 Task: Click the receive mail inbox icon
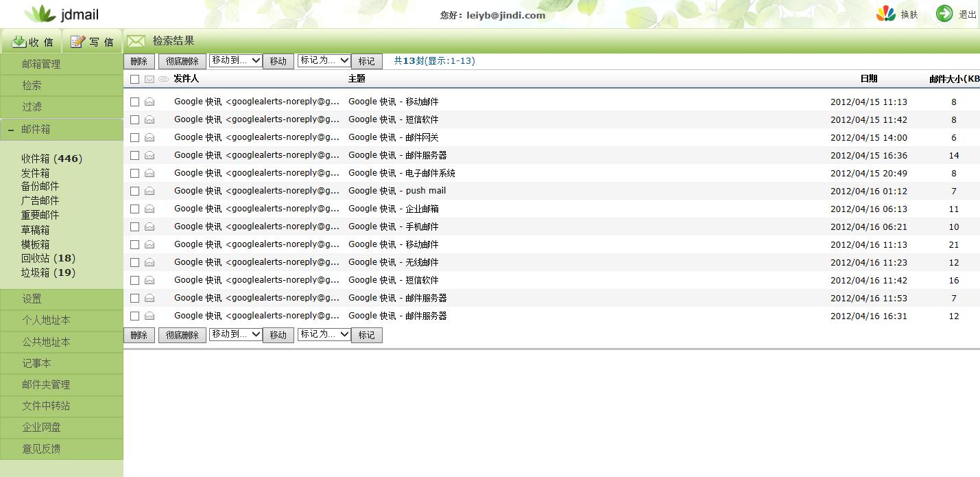point(19,42)
